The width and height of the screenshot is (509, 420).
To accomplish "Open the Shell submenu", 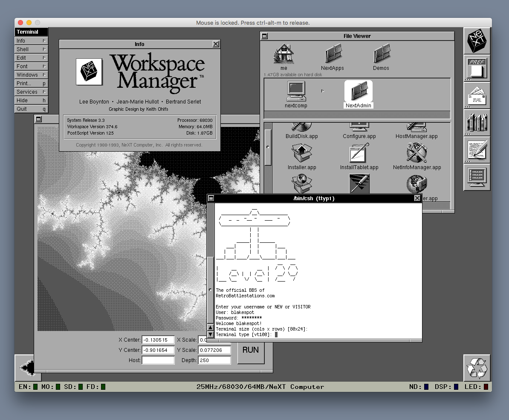I will click(31, 49).
